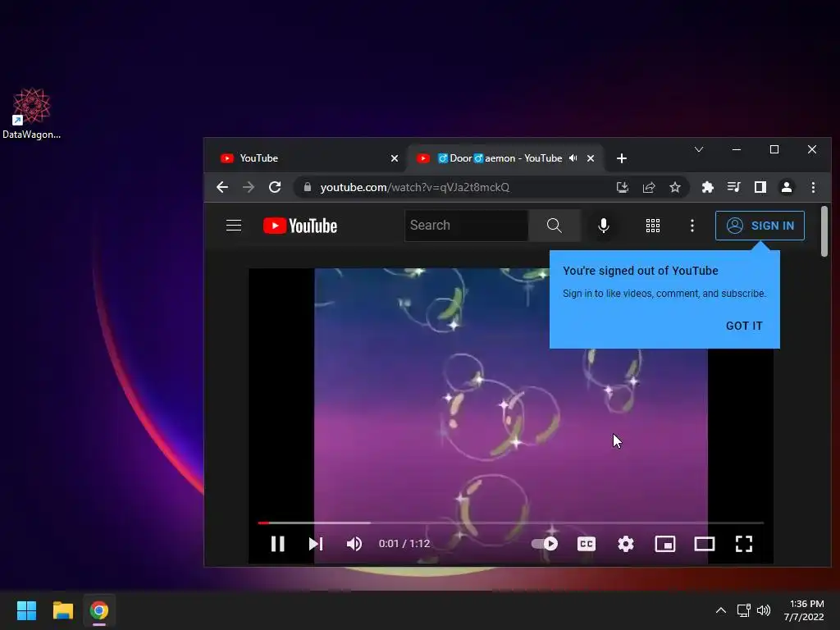Screen dimensions: 840x630
Task: Select the Dooraemon - YouTube tab
Action: tap(505, 158)
